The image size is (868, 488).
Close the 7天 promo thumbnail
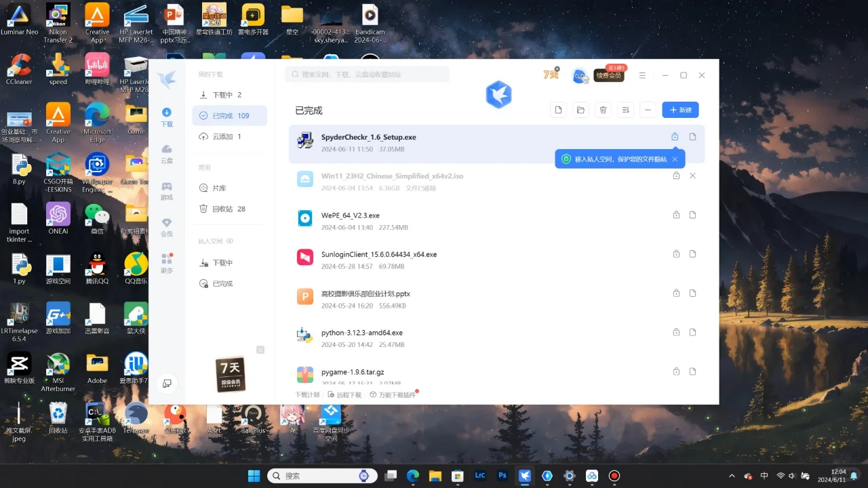coord(260,350)
